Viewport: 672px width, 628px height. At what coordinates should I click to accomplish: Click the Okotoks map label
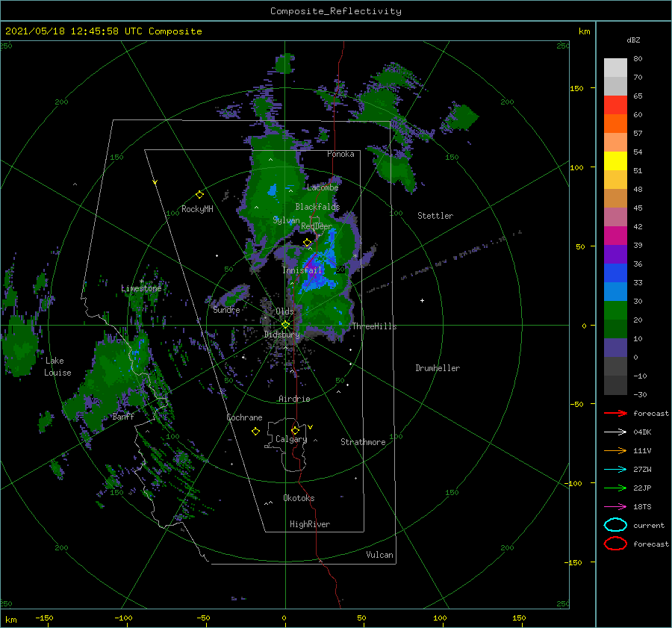click(299, 498)
